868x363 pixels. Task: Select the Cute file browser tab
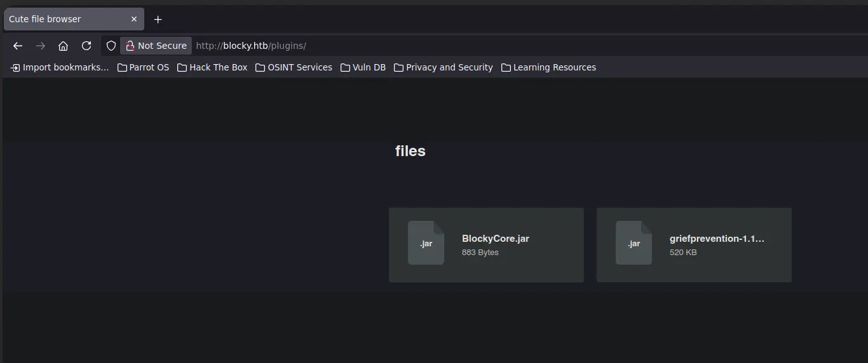click(x=64, y=19)
